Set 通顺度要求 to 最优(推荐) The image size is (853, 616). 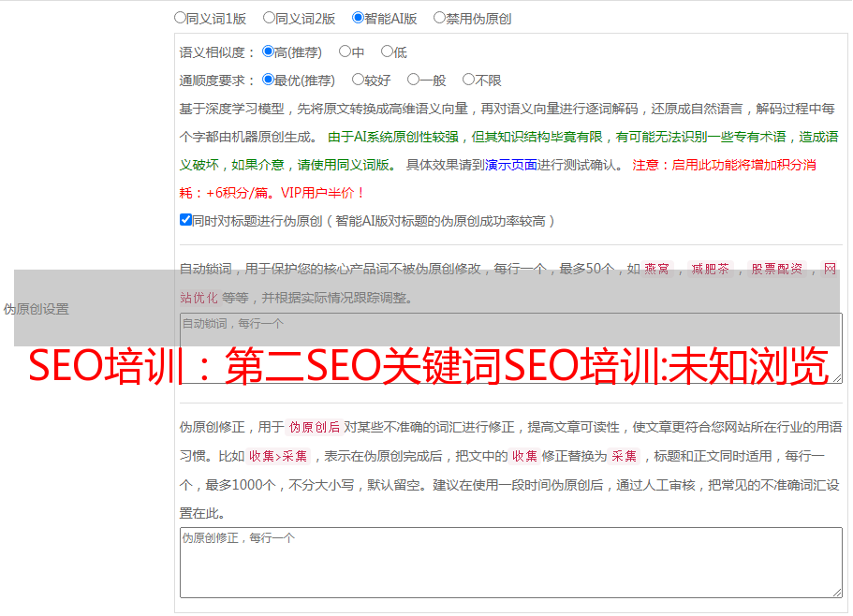[269, 81]
